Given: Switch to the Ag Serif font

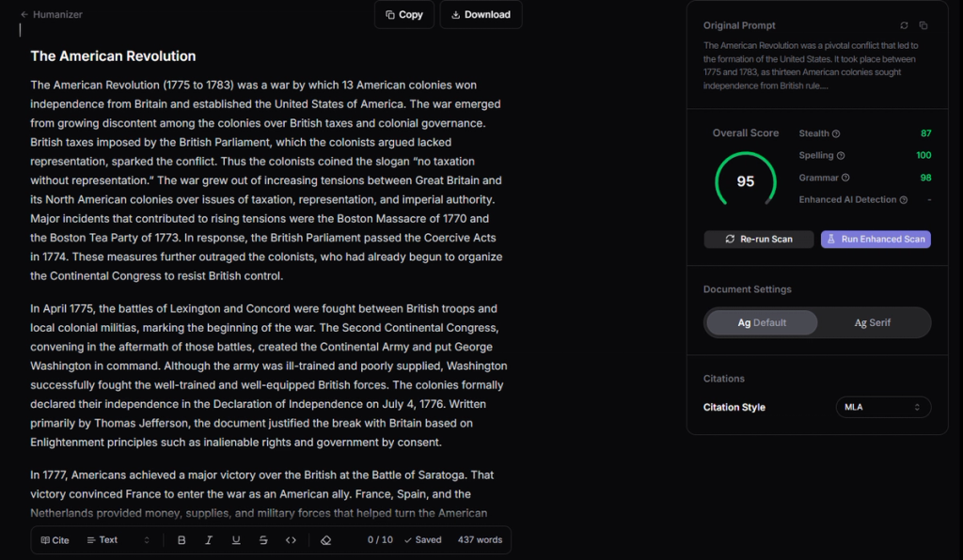Looking at the screenshot, I should tap(873, 322).
